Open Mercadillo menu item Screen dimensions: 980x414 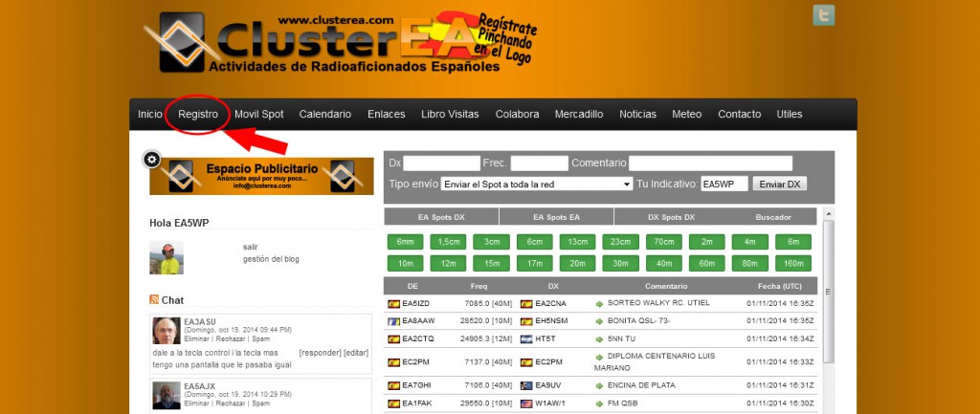[x=579, y=115]
